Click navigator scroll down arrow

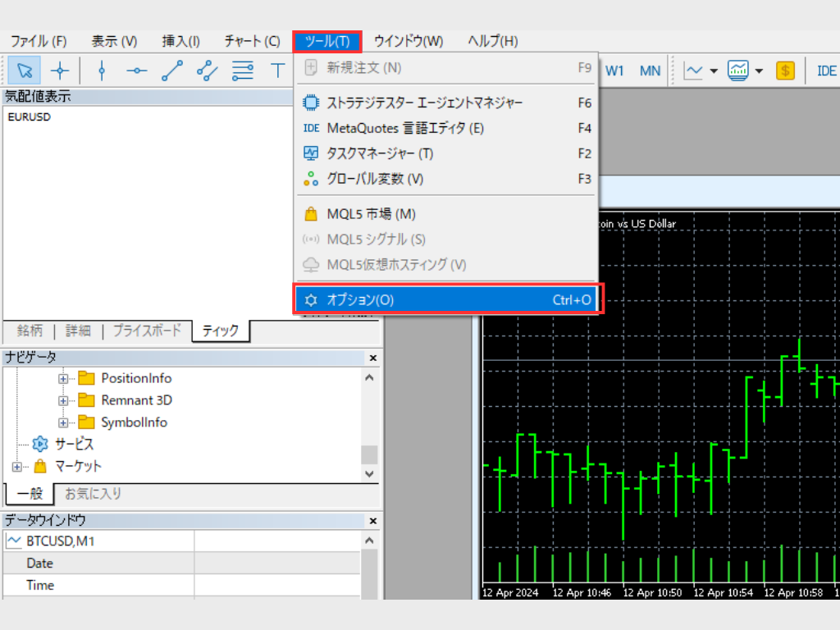[369, 473]
